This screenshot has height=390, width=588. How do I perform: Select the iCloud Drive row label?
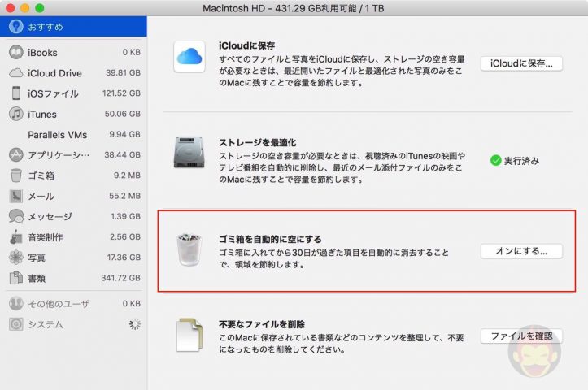coord(54,73)
